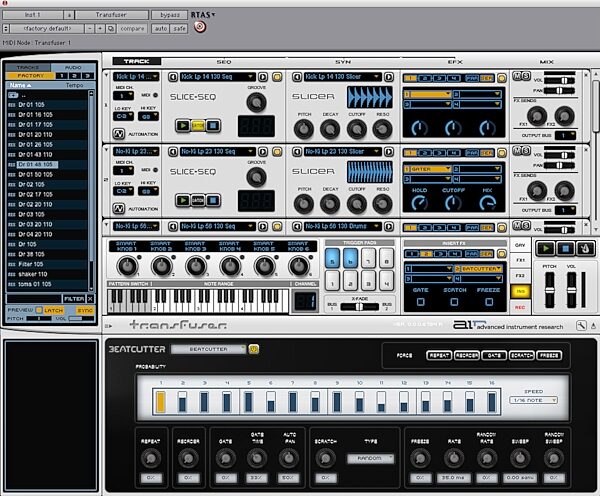
Task: Stop the No-Ki Lp 23 Slice-Seq
Action: [213, 200]
